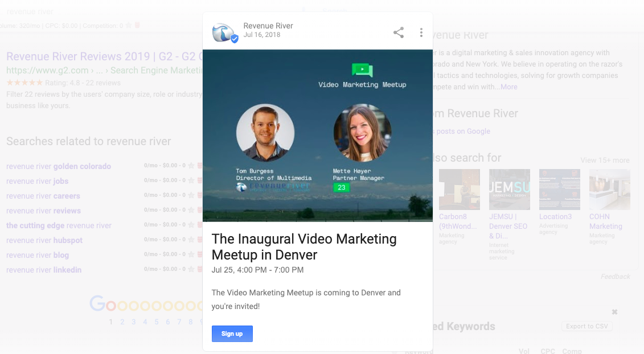
Task: Open the Location3 agency thumbnail
Action: [559, 190]
